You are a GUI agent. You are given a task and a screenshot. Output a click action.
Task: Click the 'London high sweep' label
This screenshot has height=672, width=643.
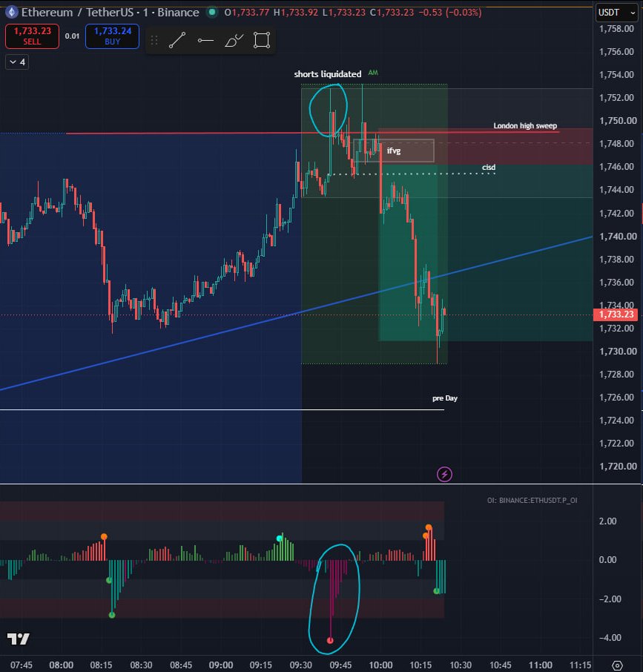tap(525, 125)
